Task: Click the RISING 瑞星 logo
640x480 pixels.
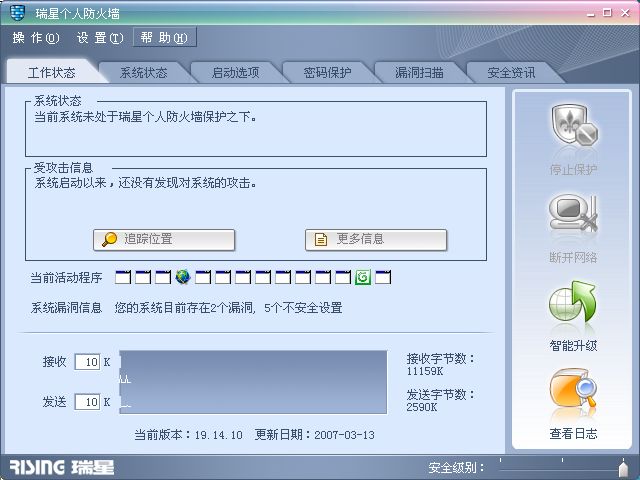Action: click(x=62, y=467)
